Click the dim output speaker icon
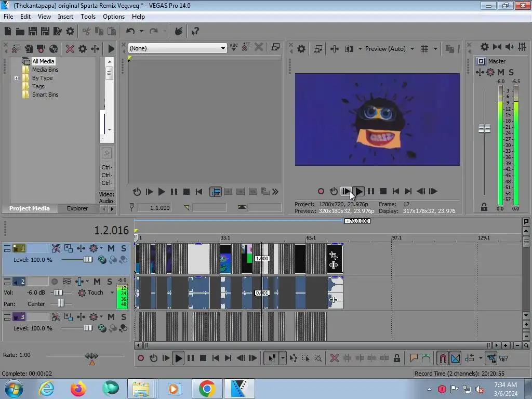This screenshot has width=532, height=399. click(x=509, y=47)
